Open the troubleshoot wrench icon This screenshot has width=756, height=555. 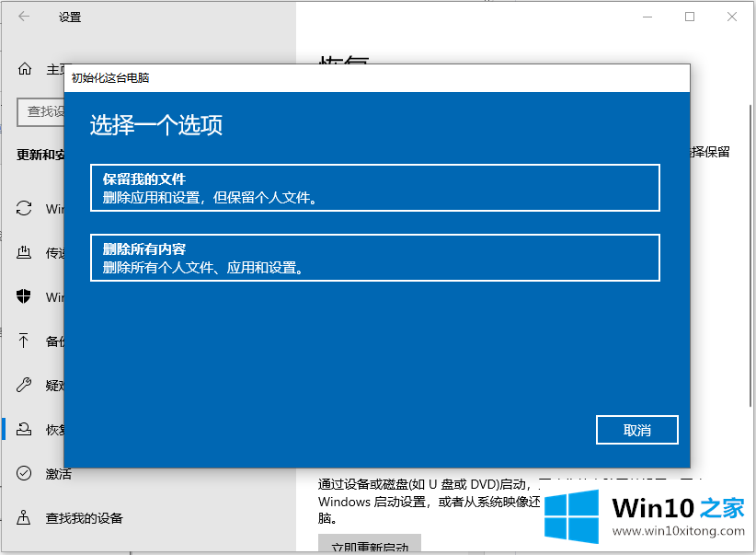[24, 385]
